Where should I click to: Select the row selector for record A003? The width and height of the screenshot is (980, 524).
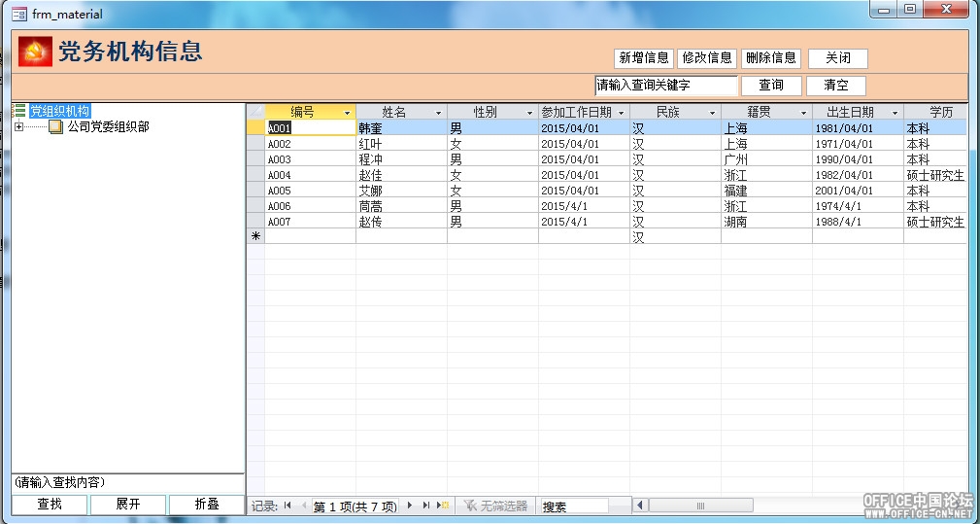tap(255, 158)
